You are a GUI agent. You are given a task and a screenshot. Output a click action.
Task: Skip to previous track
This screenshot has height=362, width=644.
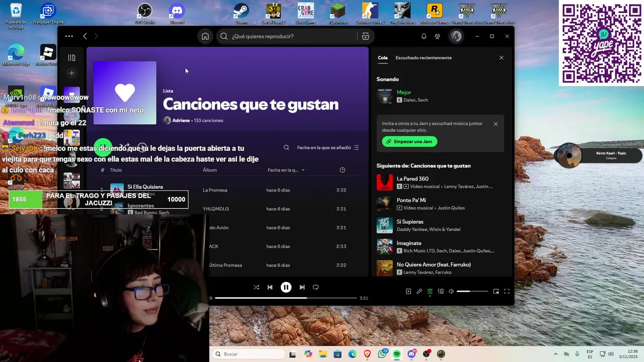270,287
